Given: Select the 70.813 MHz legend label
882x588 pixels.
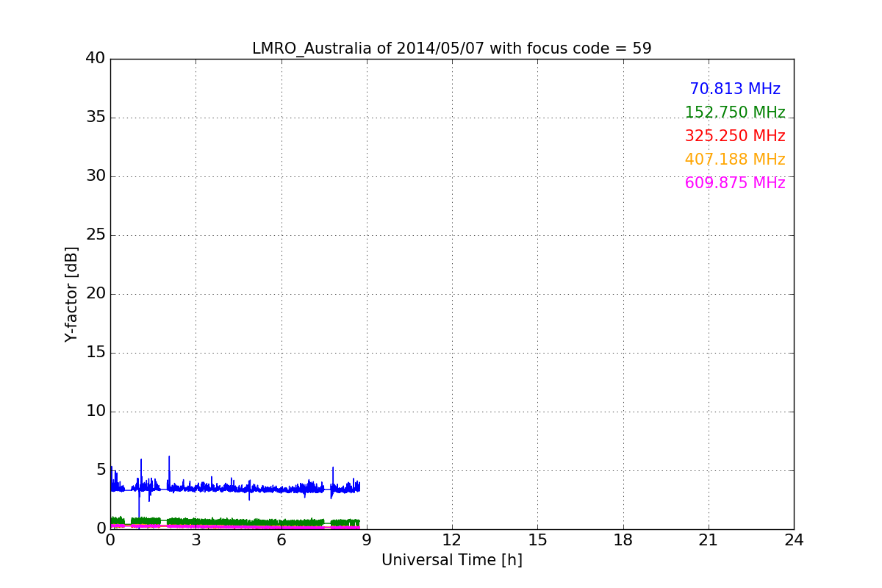Looking at the screenshot, I should click(735, 89).
